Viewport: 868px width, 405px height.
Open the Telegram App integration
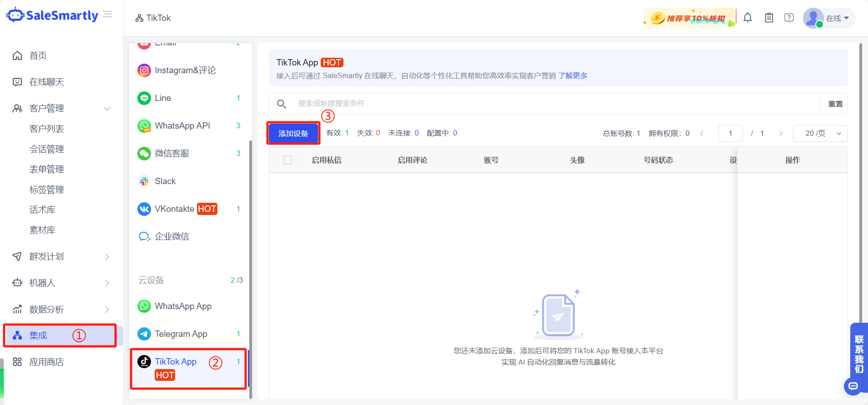[181, 334]
